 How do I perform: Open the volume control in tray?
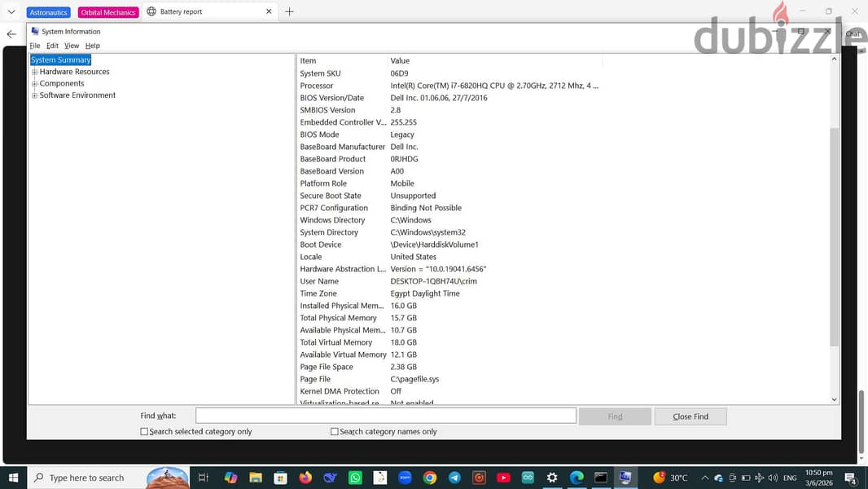click(x=773, y=478)
